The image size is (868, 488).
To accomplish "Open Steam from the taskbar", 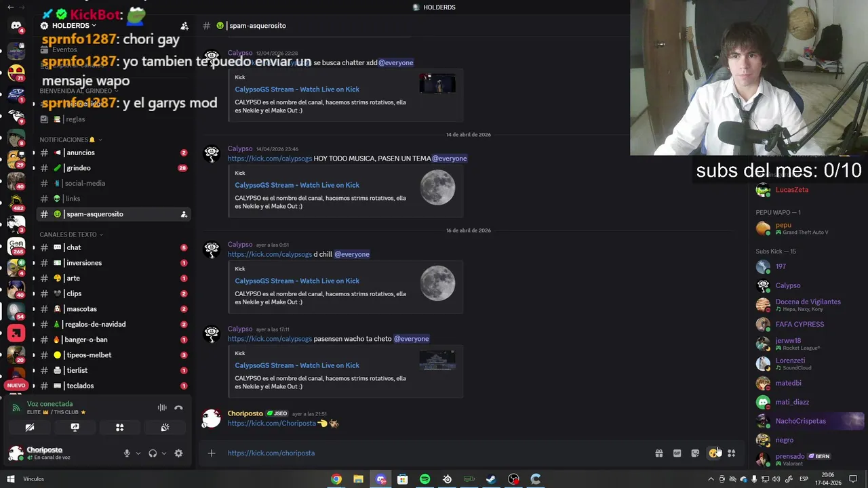I will (491, 479).
